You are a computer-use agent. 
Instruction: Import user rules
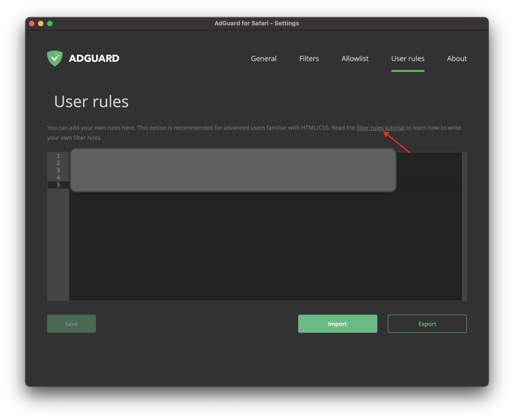pyautogui.click(x=338, y=324)
